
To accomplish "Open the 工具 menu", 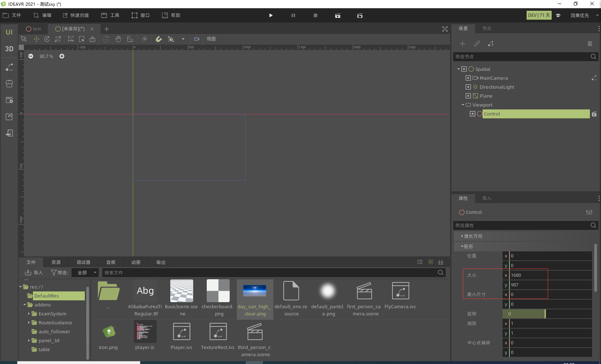I will coord(110,15).
